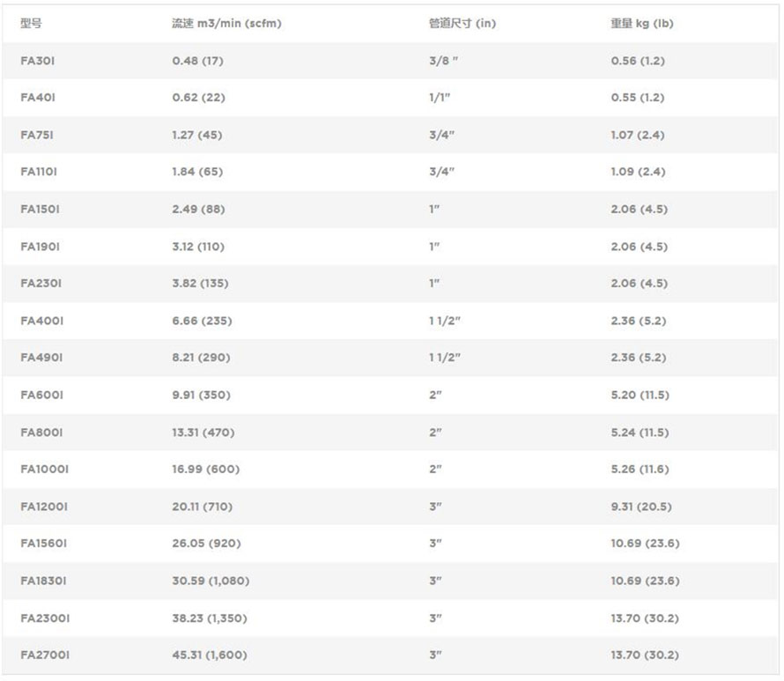This screenshot has width=784, height=681.
Task: Select model FA1000I
Action: point(44,470)
